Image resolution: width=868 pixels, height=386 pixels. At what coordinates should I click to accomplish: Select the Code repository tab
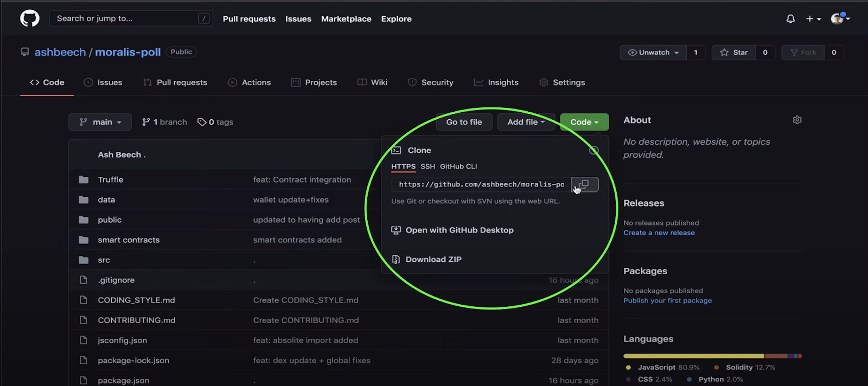coord(47,82)
